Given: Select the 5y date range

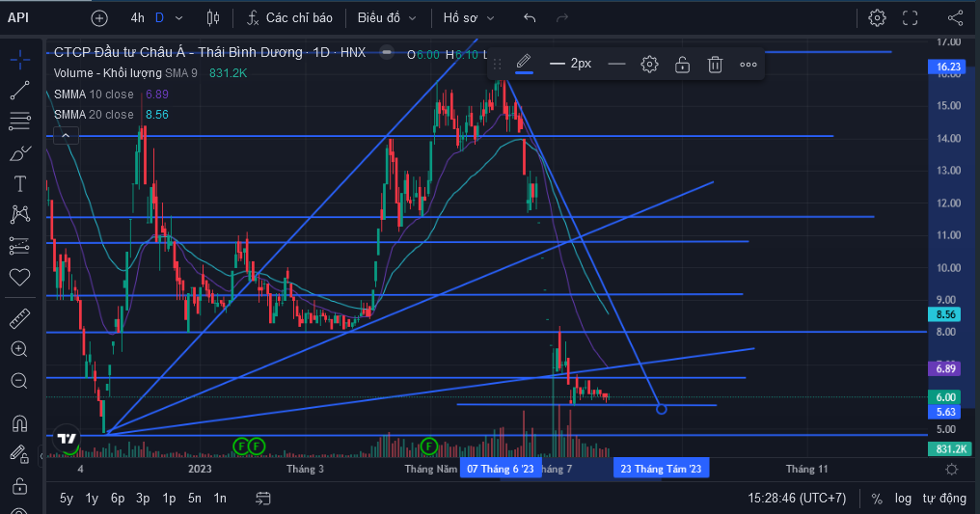Looking at the screenshot, I should click(67, 499).
